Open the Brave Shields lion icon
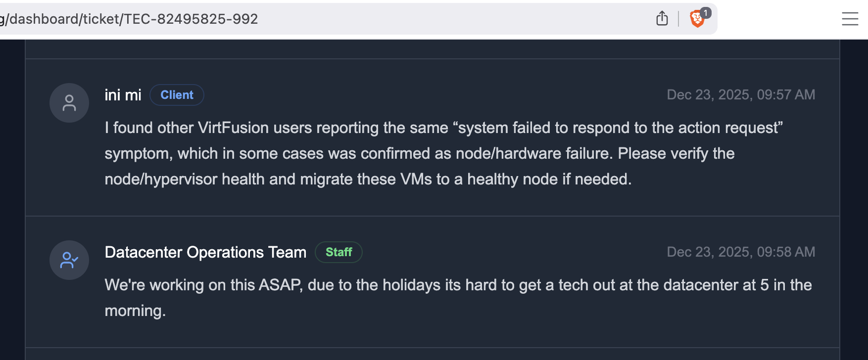 click(696, 20)
